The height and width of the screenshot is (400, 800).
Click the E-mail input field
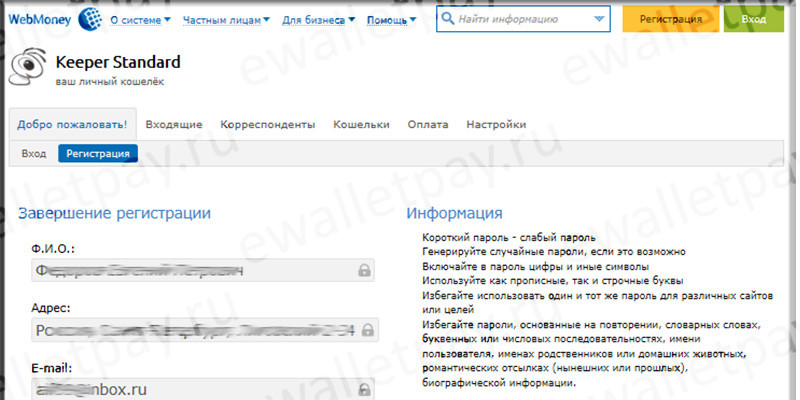click(203, 389)
